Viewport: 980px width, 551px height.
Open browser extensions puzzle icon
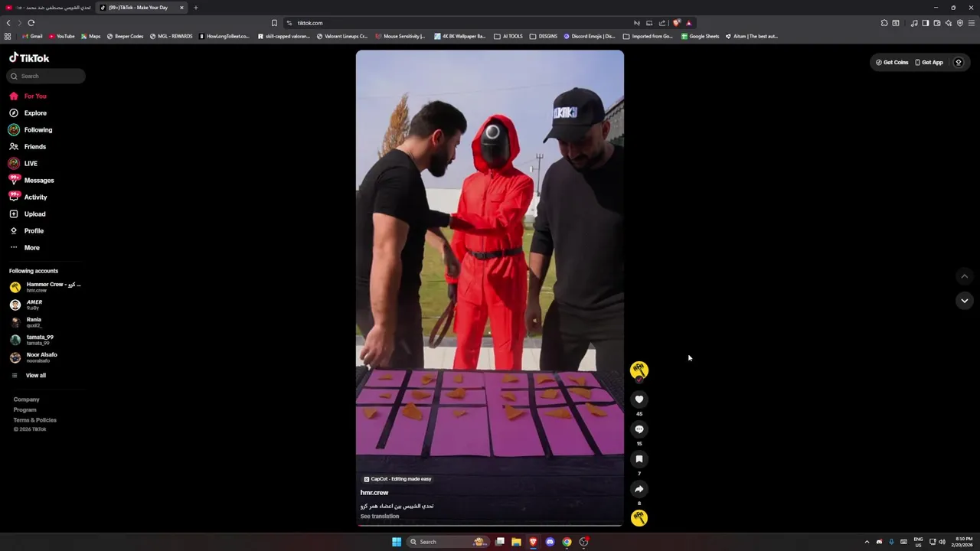(884, 23)
